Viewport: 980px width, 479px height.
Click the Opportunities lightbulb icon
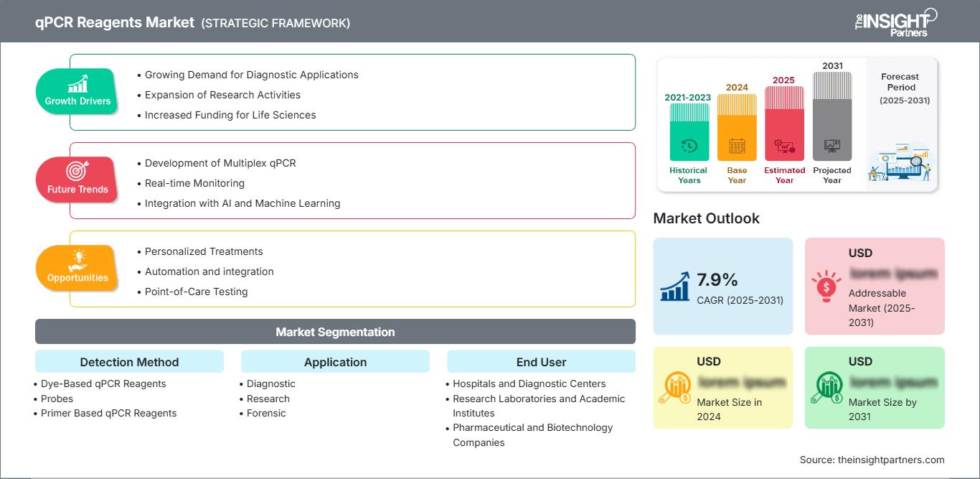pyautogui.click(x=77, y=260)
